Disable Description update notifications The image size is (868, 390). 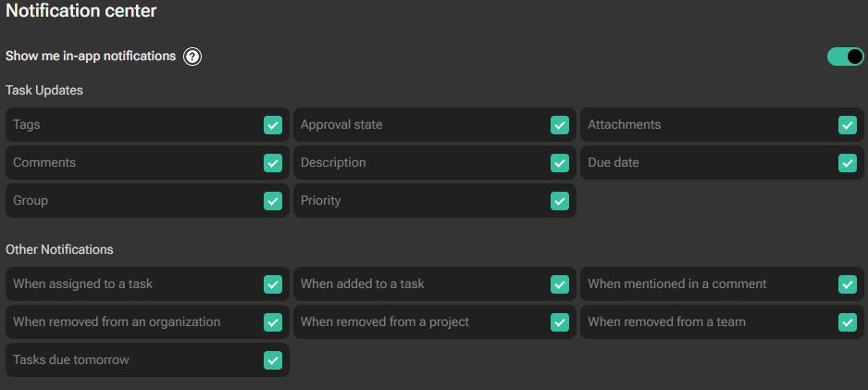[x=560, y=163]
